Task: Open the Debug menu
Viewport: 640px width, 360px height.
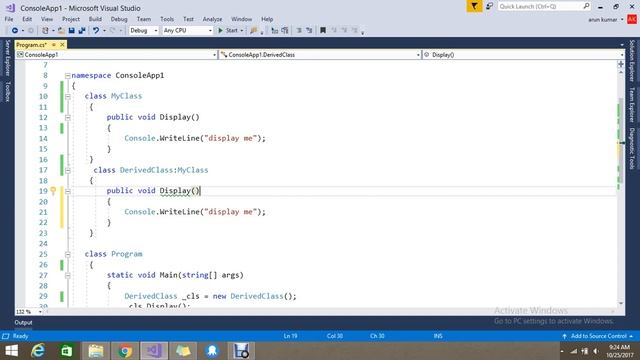Action: 119,19
